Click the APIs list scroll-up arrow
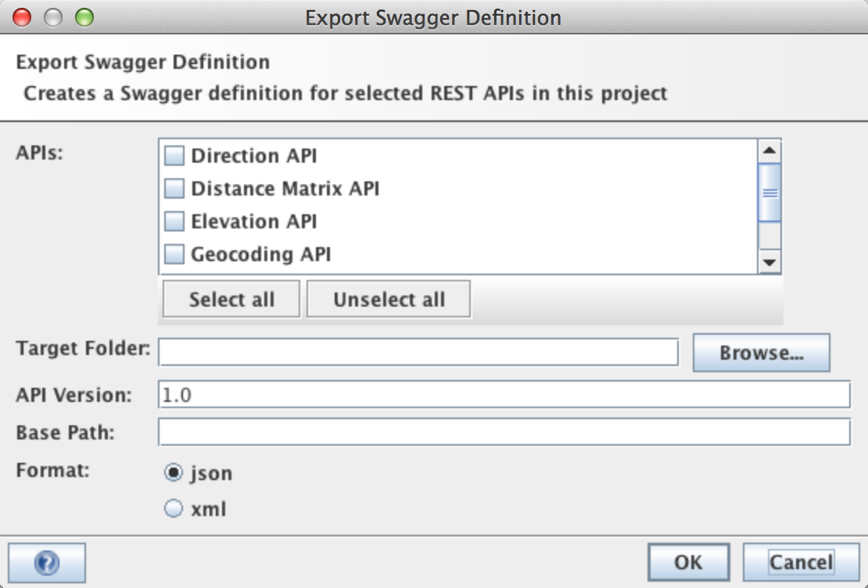Screen dimensions: 868x588 coord(770,151)
